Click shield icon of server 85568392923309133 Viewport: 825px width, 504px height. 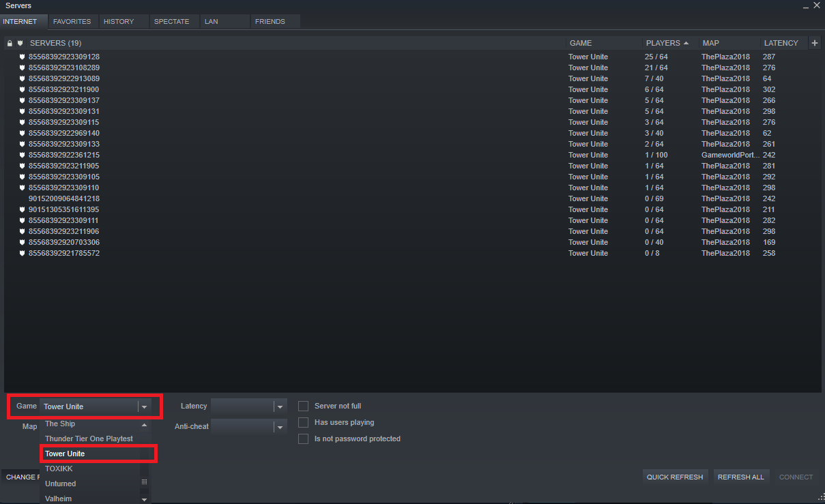[22, 144]
